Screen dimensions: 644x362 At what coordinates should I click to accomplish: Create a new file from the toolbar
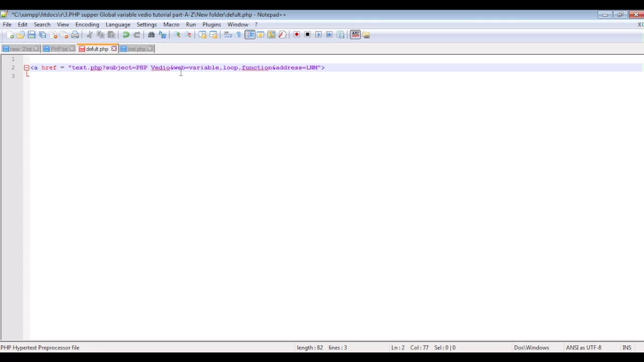(10, 35)
